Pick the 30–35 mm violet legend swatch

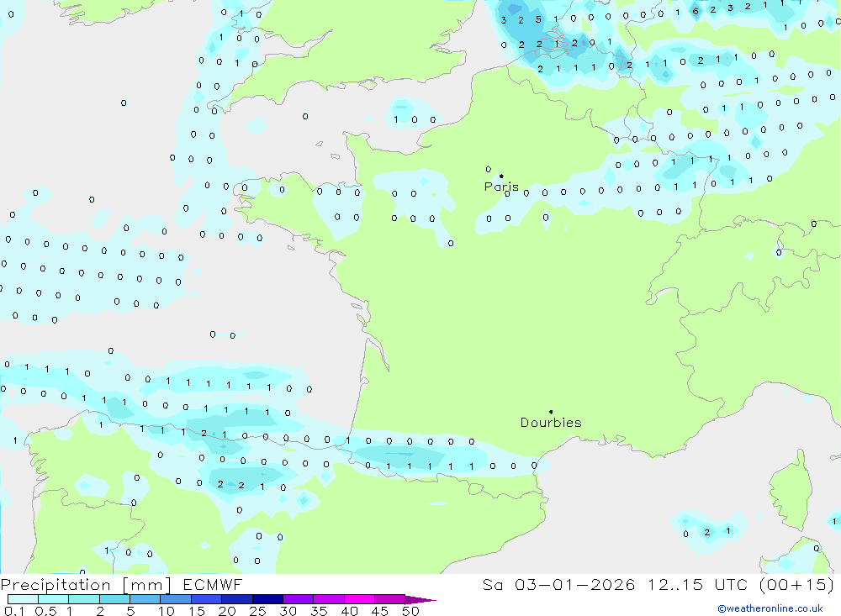(298, 599)
